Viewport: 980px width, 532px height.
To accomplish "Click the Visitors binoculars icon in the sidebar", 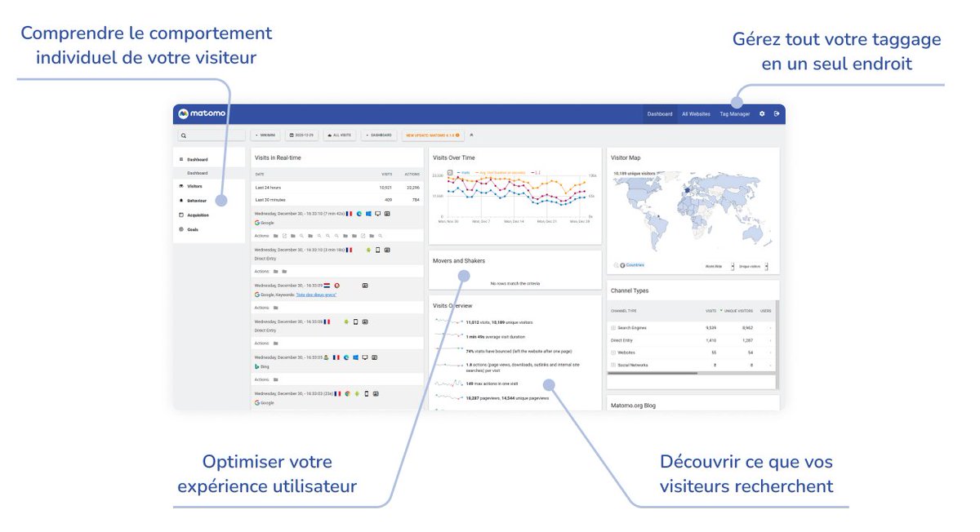I will pos(181,186).
